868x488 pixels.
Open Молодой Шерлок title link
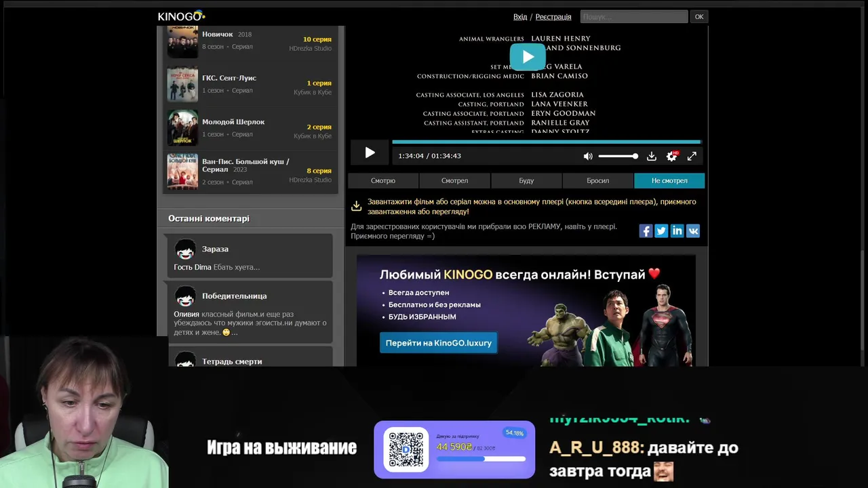tap(233, 122)
